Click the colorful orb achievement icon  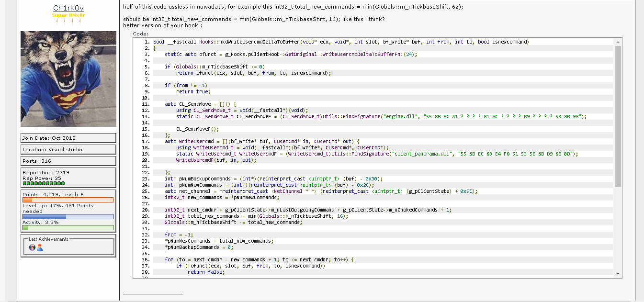[x=32, y=247]
